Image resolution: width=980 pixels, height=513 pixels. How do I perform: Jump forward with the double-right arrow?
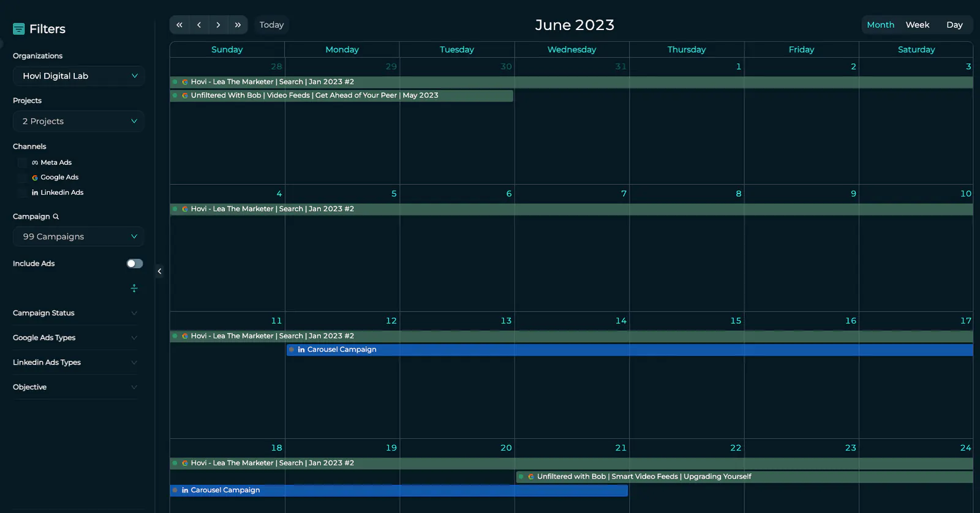click(x=238, y=25)
